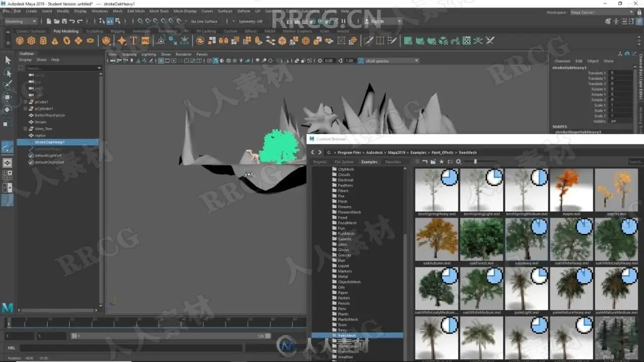
Task: Click the Content Browser favorites star icon
Action: click(x=441, y=161)
